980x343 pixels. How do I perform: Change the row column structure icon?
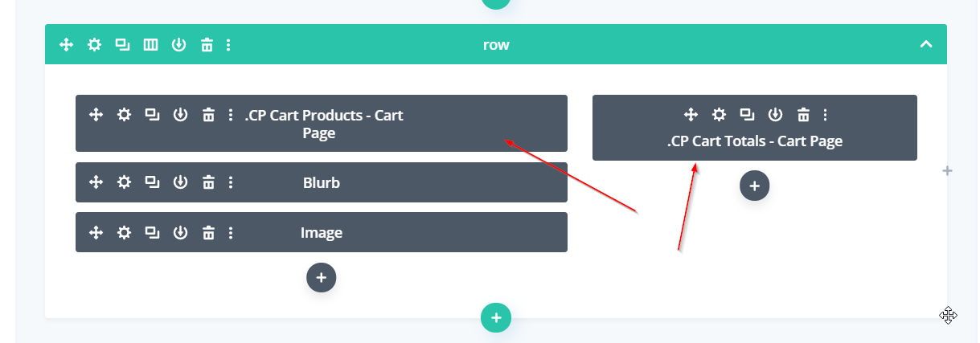(x=150, y=45)
